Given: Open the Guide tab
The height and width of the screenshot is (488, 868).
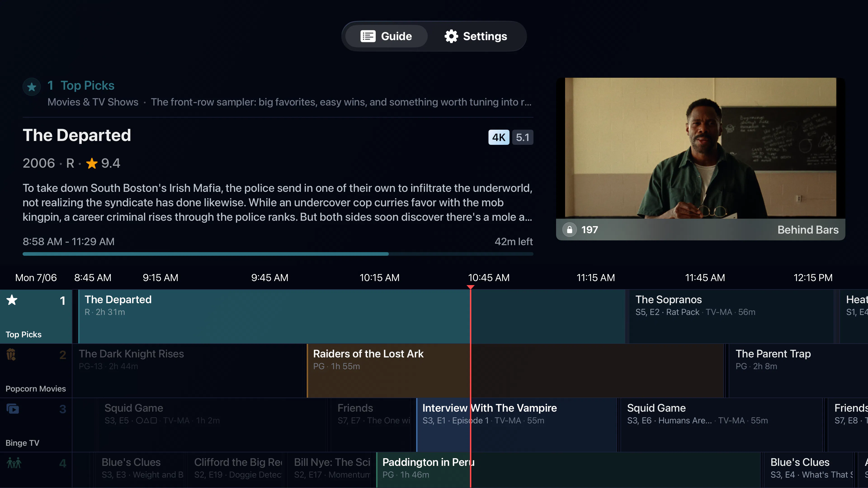Looking at the screenshot, I should 387,36.
